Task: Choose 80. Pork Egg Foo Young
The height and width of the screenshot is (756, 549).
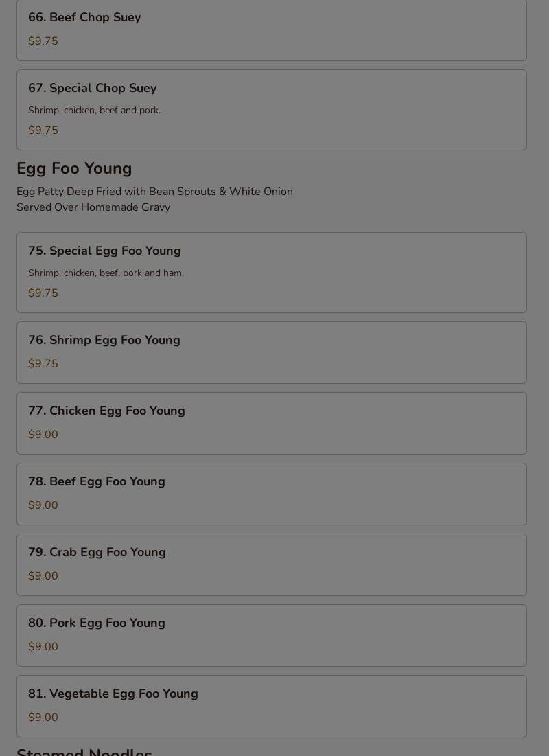Action: pos(271,635)
